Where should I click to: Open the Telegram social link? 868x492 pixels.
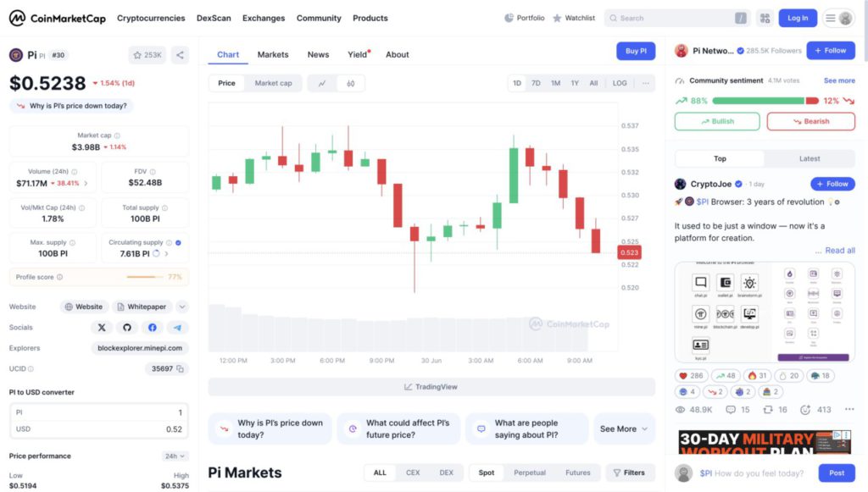point(177,327)
